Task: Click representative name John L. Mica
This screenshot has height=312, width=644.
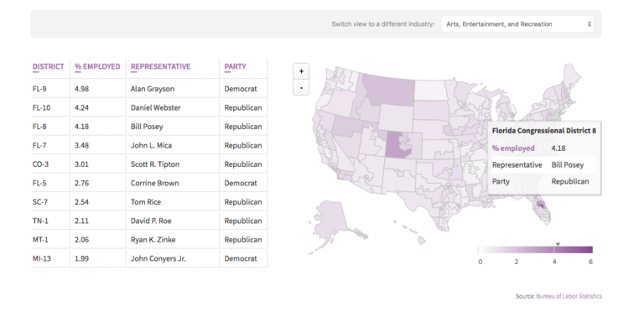Action: click(151, 145)
